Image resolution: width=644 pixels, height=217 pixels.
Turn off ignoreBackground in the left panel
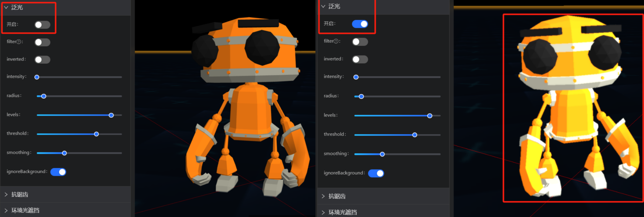click(58, 172)
